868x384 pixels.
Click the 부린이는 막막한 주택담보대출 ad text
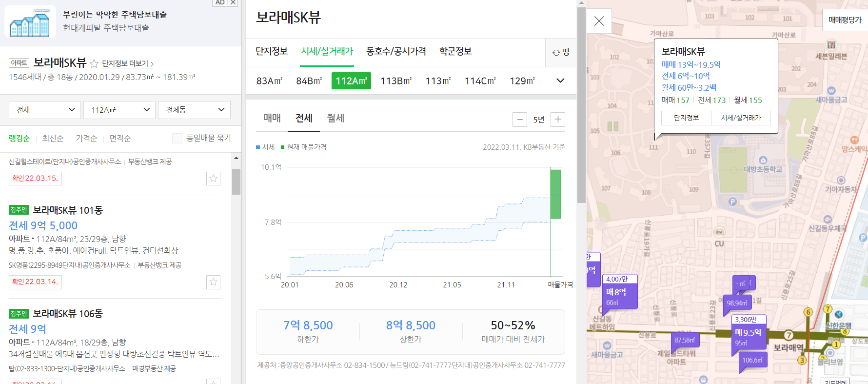115,15
